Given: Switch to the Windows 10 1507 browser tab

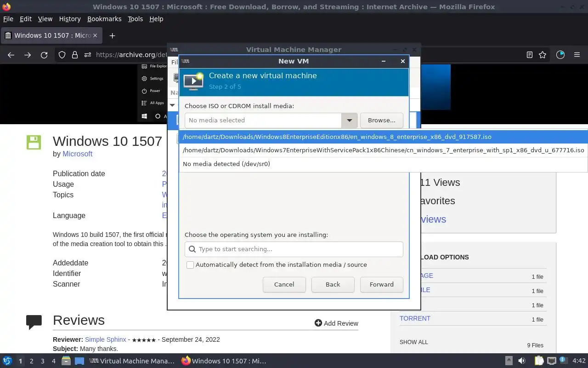Looking at the screenshot, I should coord(51,35).
